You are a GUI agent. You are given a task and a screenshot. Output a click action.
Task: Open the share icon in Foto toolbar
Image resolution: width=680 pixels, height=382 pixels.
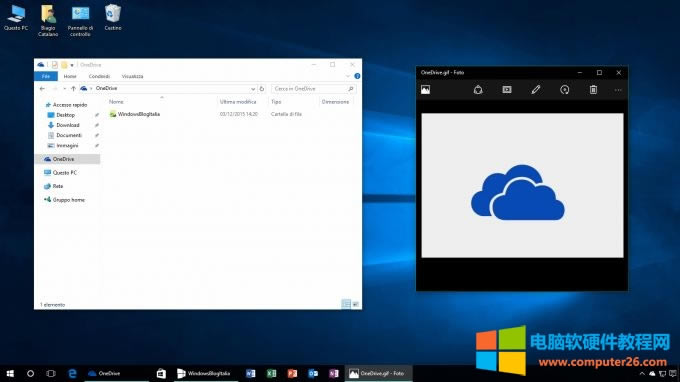[478, 90]
